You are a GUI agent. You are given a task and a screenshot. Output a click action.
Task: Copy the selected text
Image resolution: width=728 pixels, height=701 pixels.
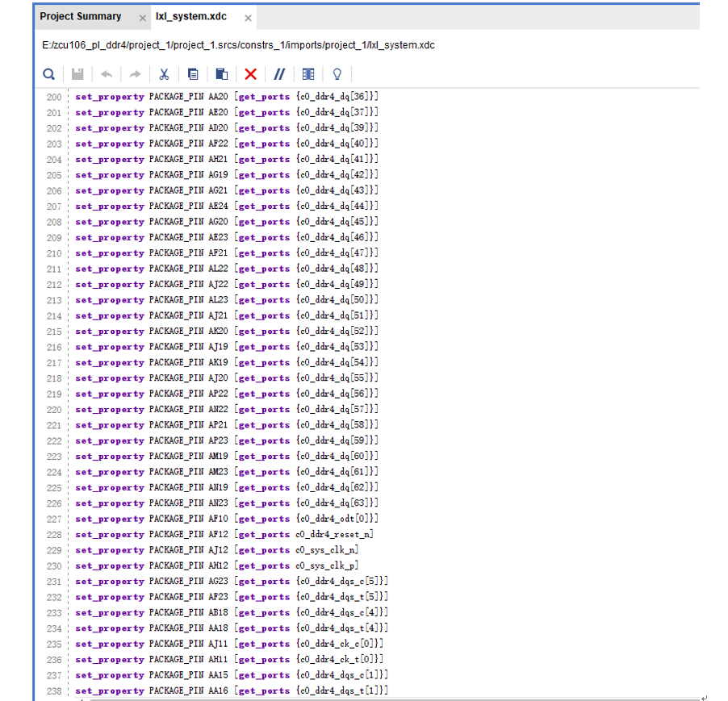[x=193, y=74]
